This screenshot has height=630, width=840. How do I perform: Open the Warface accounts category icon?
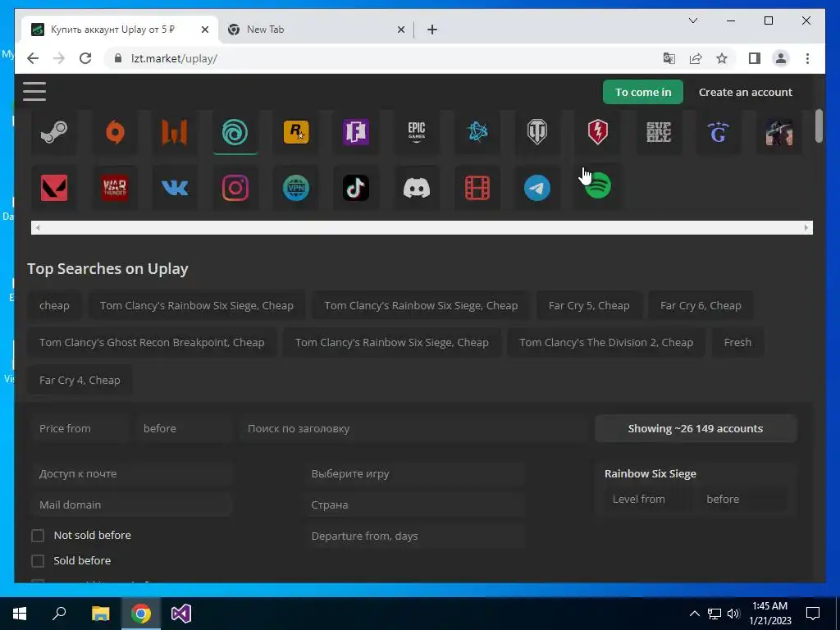click(x=175, y=132)
